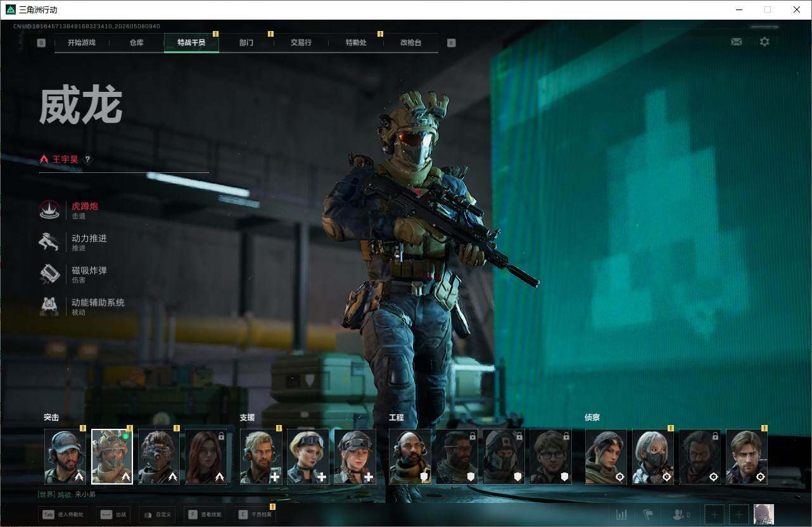Open settings with the gear icon
The width and height of the screenshot is (812, 527).
click(764, 42)
